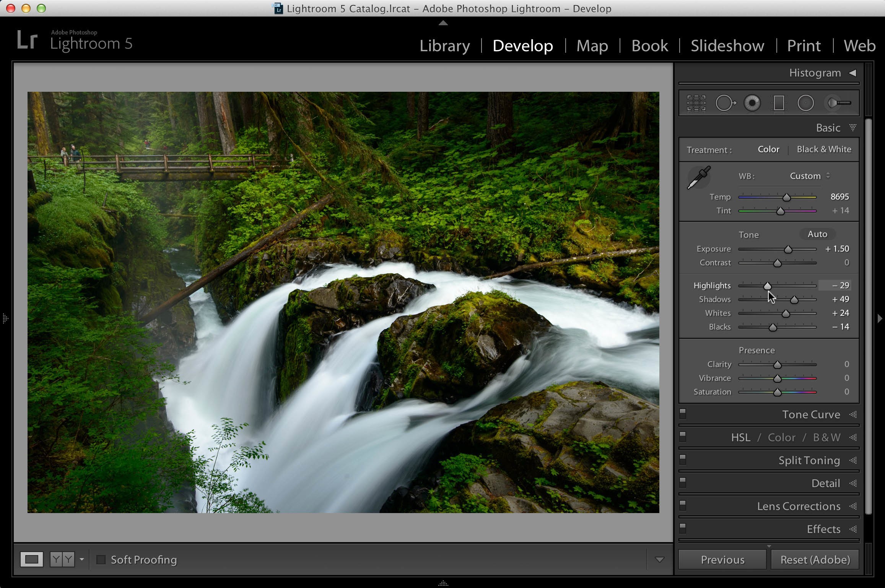This screenshot has height=588, width=885.
Task: Enable the Soft Proofing checkbox
Action: point(101,560)
